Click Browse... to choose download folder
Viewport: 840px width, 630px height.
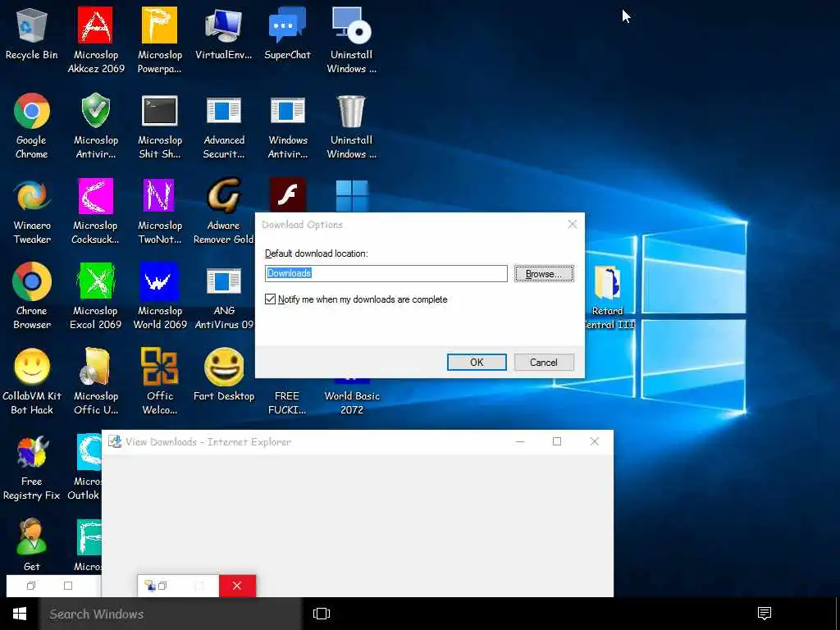(x=544, y=273)
